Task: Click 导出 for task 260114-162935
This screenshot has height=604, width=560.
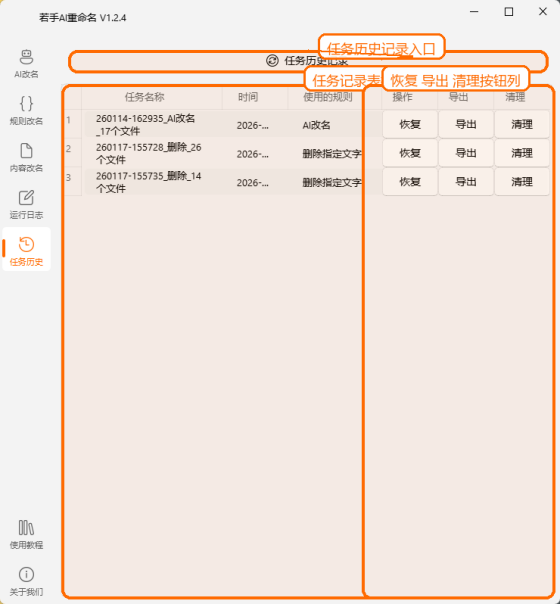Action: [x=466, y=124]
